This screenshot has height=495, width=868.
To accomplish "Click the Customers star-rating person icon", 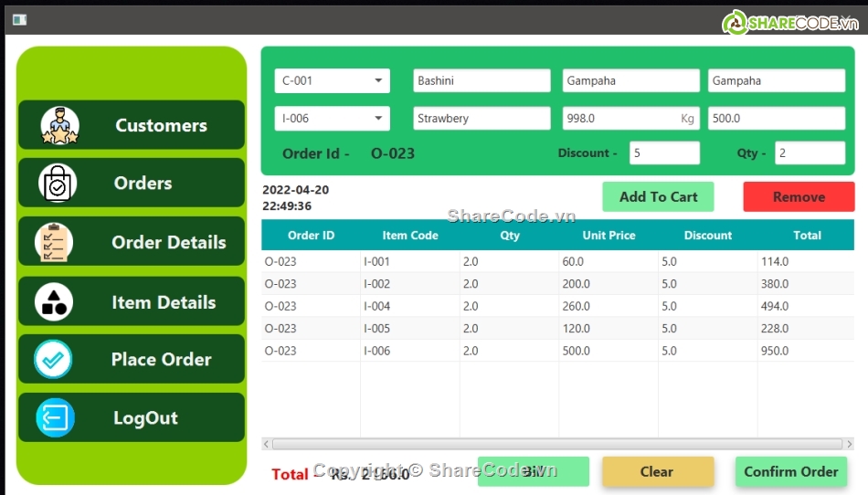I will (x=59, y=126).
